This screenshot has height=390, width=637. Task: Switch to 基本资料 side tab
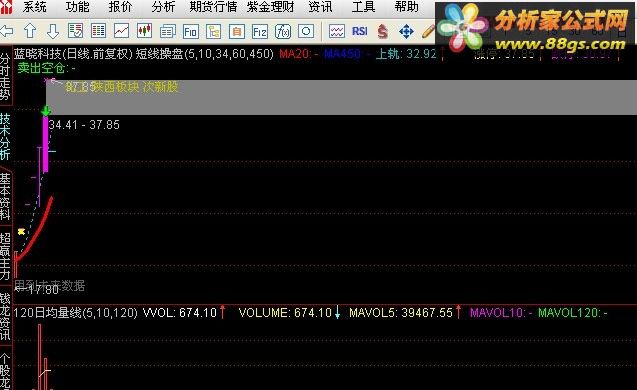pos(5,196)
